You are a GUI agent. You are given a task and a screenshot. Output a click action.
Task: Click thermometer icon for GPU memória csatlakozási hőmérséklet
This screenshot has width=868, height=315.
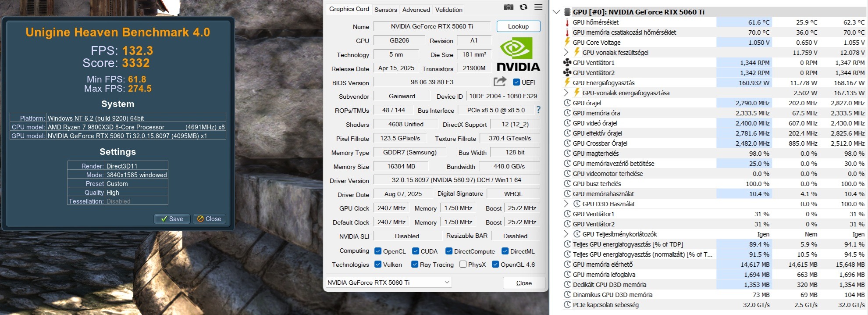(x=567, y=32)
